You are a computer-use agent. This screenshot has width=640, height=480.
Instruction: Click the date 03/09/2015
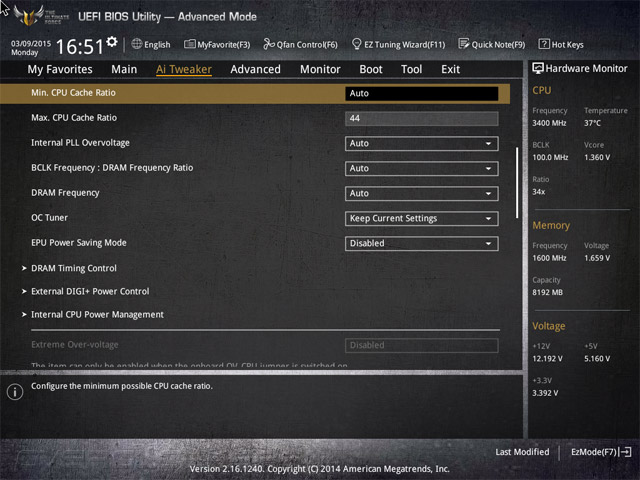pyautogui.click(x=31, y=43)
